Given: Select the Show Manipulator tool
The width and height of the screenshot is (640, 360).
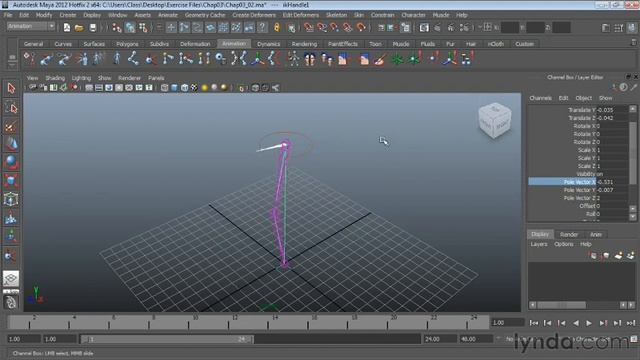Looking at the screenshot, I should [11, 237].
